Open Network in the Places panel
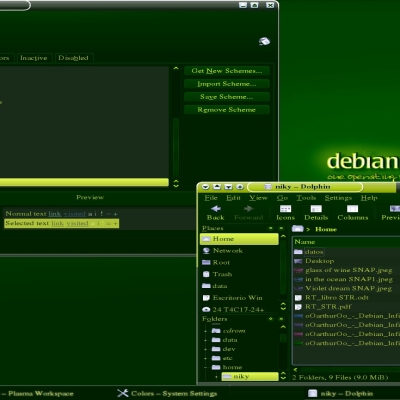This screenshot has height=400, width=400. (x=239, y=251)
